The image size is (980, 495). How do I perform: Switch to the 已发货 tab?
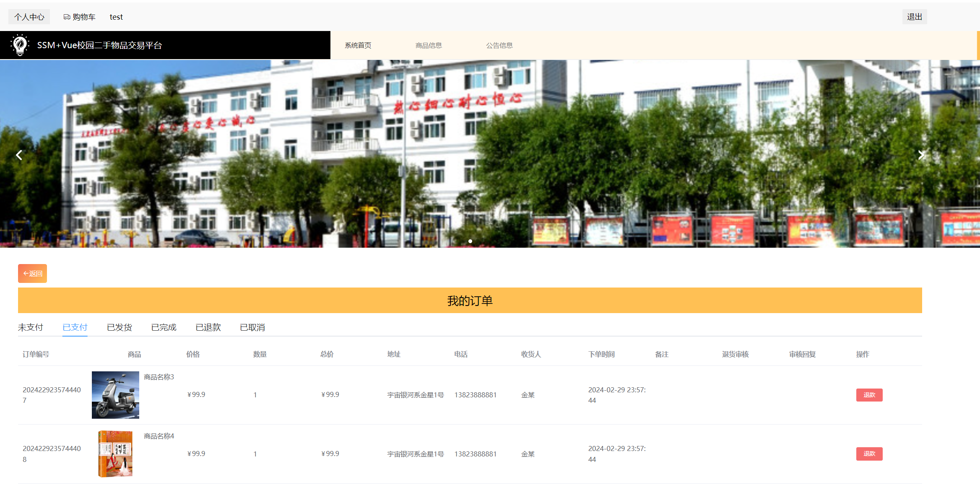click(x=119, y=327)
